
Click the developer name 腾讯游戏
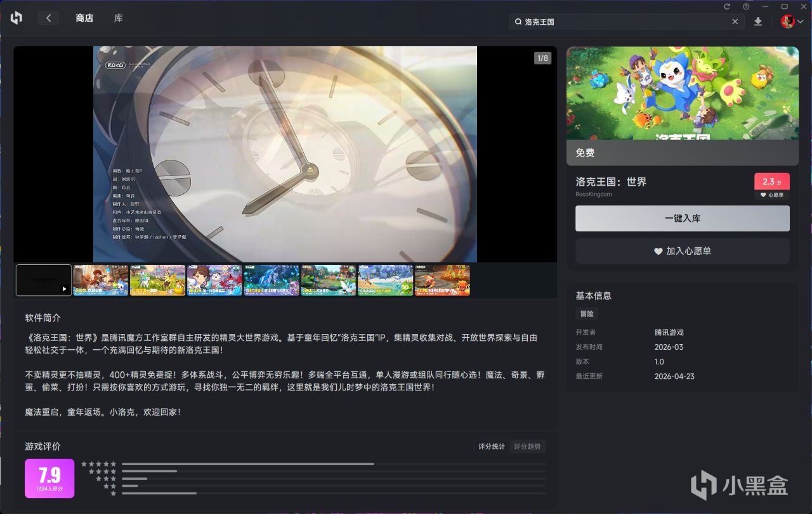pyautogui.click(x=669, y=332)
